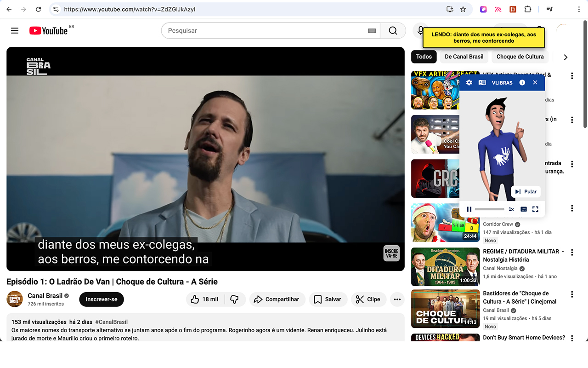Pause the VLibras avatar animation
Viewport: 588px width, 368px height.
click(469, 209)
